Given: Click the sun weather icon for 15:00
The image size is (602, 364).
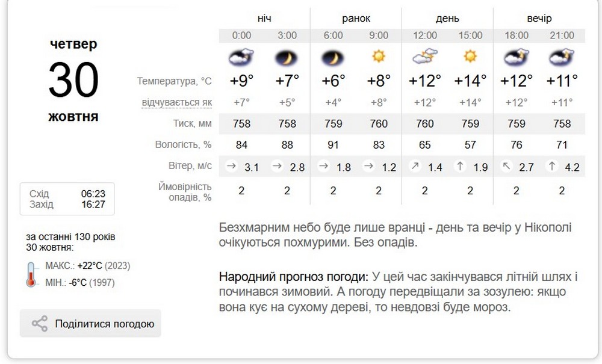Looking at the screenshot, I should (470, 58).
